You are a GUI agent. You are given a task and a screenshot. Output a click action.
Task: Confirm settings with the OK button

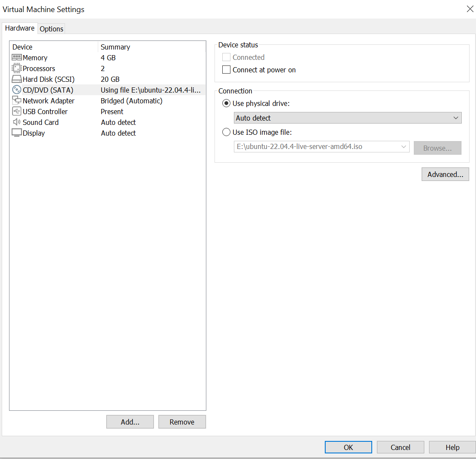pos(348,447)
